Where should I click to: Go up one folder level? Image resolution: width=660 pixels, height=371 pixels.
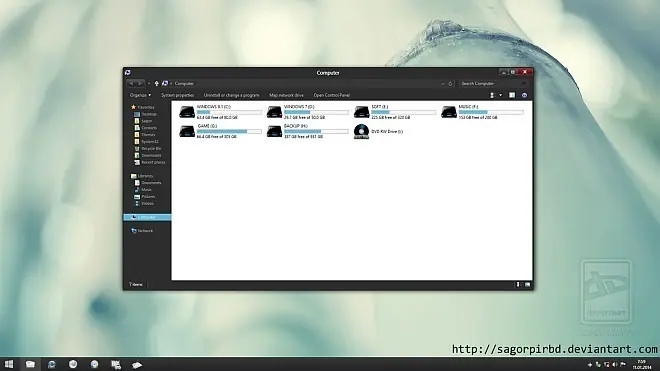157,84
